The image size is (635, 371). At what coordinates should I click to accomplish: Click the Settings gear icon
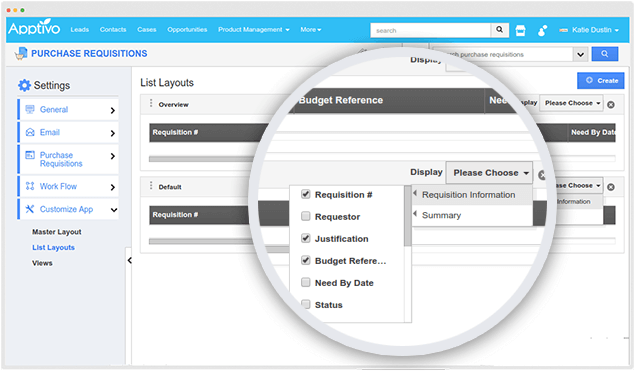coord(24,85)
